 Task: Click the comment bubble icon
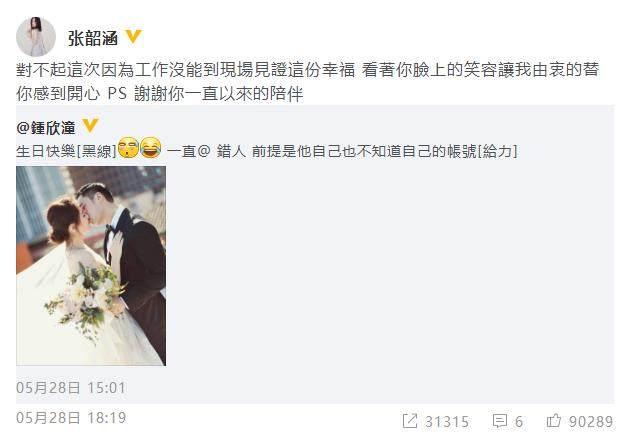500,421
